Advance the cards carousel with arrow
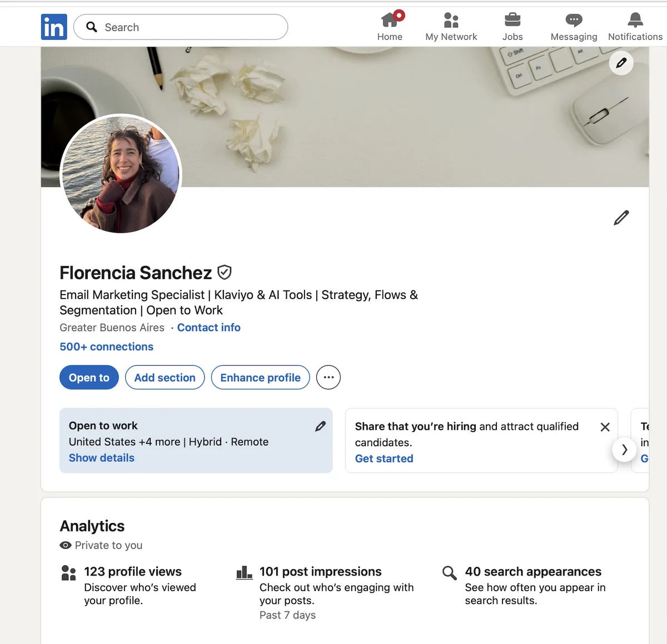Screen dimensions: 667x644 click(624, 450)
